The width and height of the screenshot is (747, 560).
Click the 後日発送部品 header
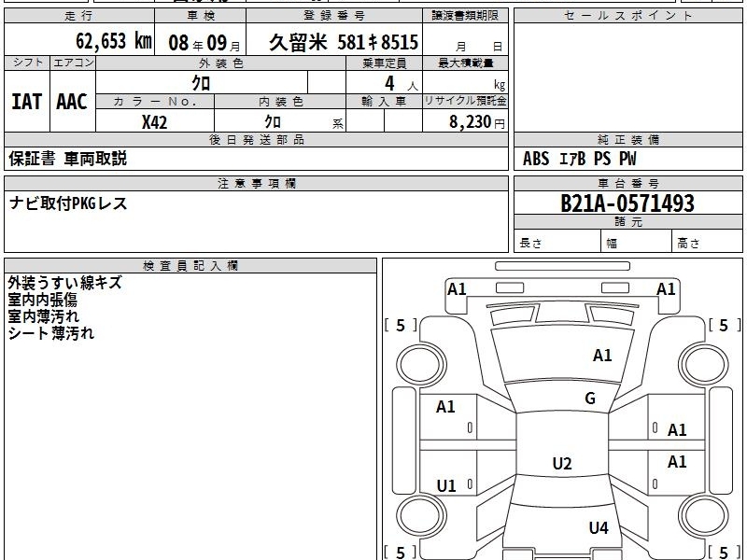pyautogui.click(x=256, y=139)
